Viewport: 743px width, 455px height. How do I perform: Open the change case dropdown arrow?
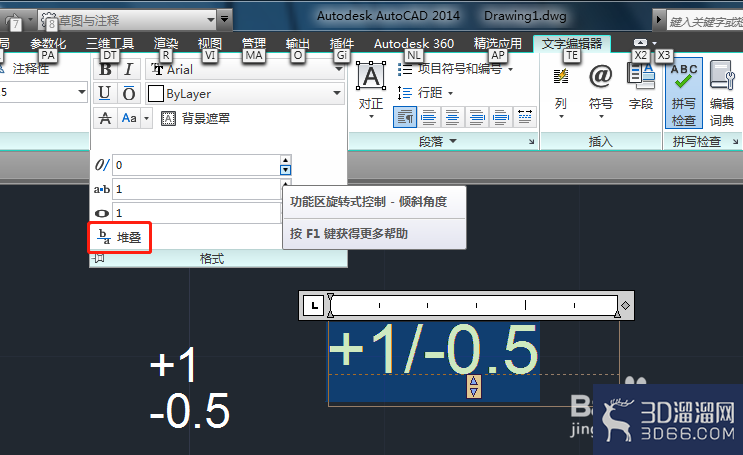click(146, 118)
